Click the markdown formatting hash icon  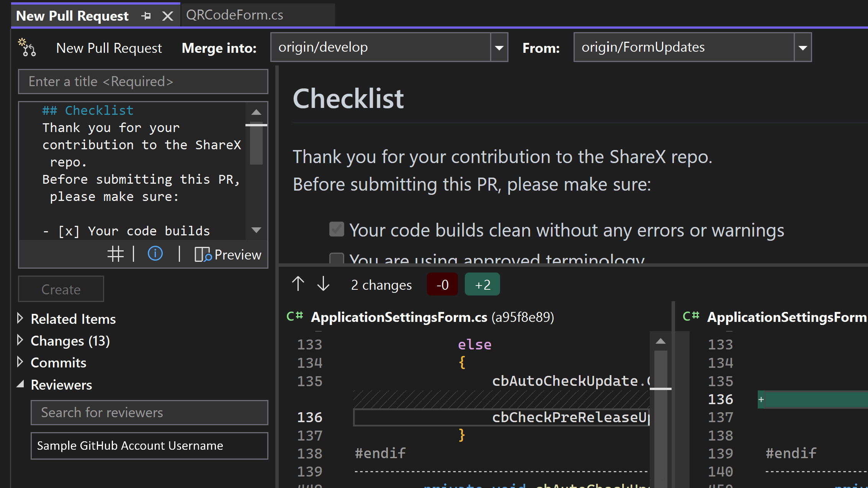click(115, 255)
